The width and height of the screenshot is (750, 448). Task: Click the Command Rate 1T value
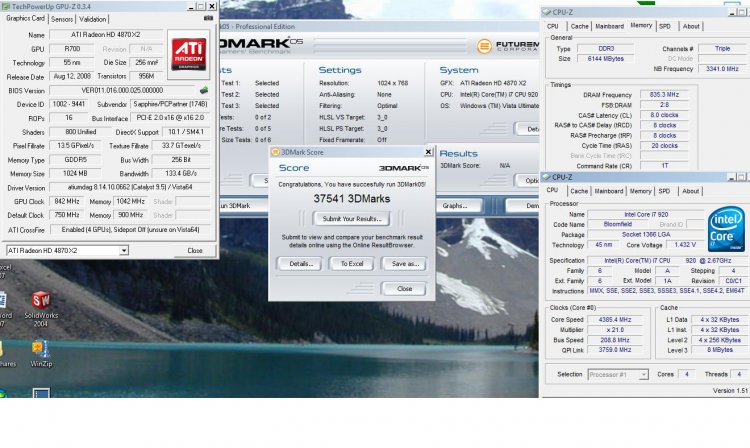pos(664,165)
